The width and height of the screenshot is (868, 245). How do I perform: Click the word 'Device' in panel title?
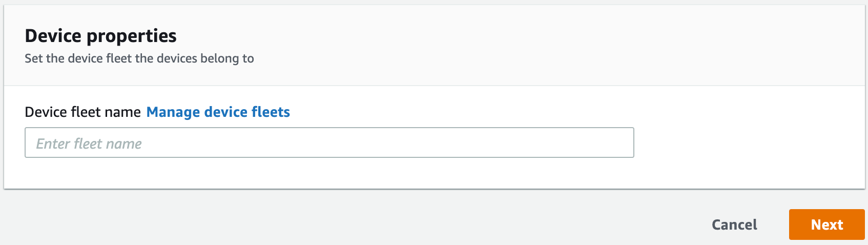pyautogui.click(x=53, y=36)
